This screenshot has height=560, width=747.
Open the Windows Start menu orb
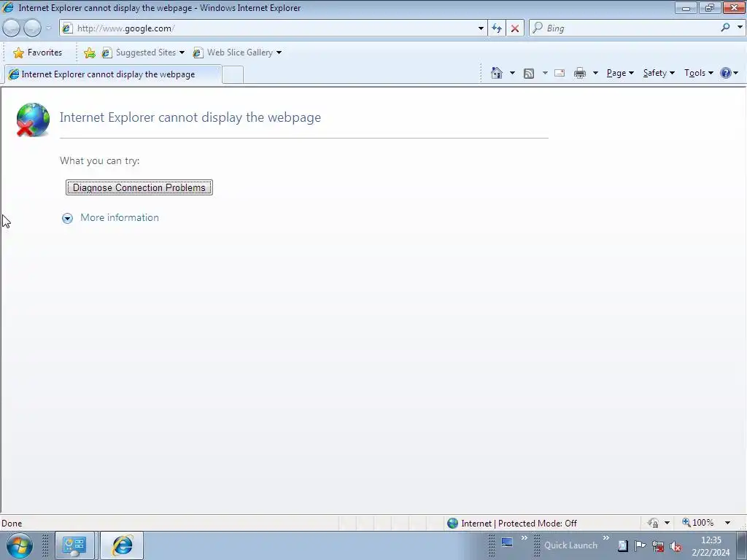[x=20, y=545]
